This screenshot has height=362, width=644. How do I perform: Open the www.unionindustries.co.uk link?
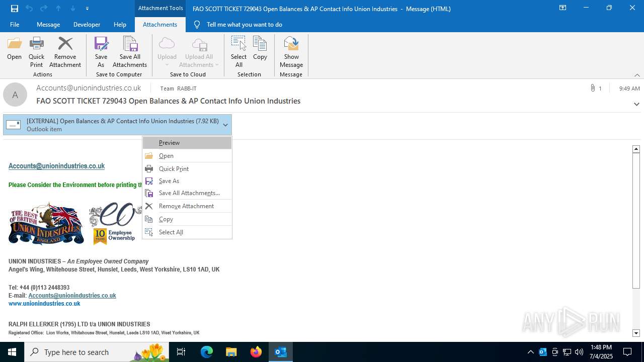coord(44,304)
